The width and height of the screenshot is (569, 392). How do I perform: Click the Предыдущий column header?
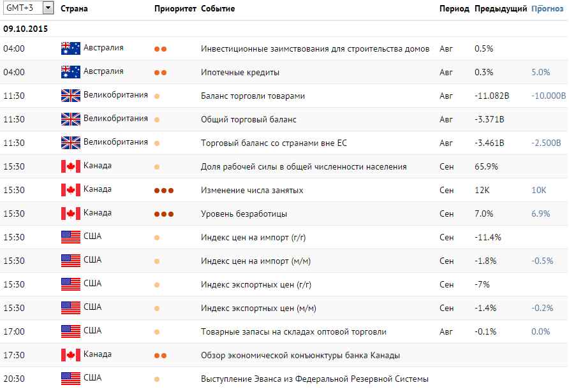(500, 8)
